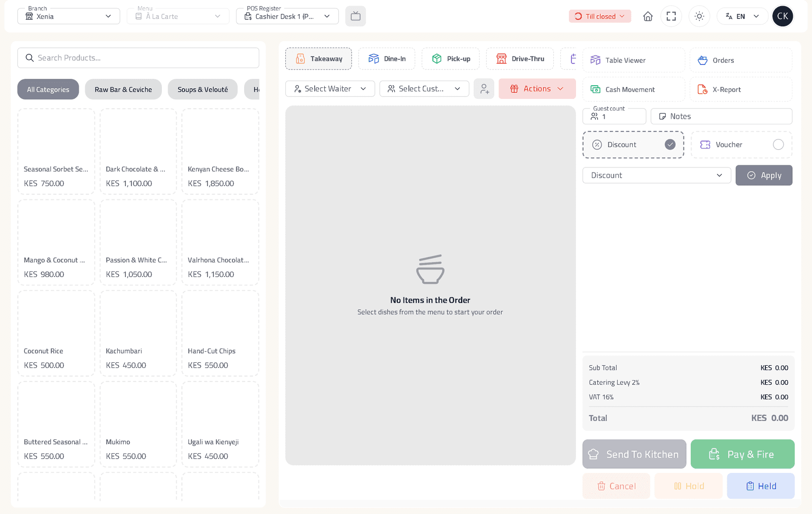Add Coconut Rice product card

point(56,333)
